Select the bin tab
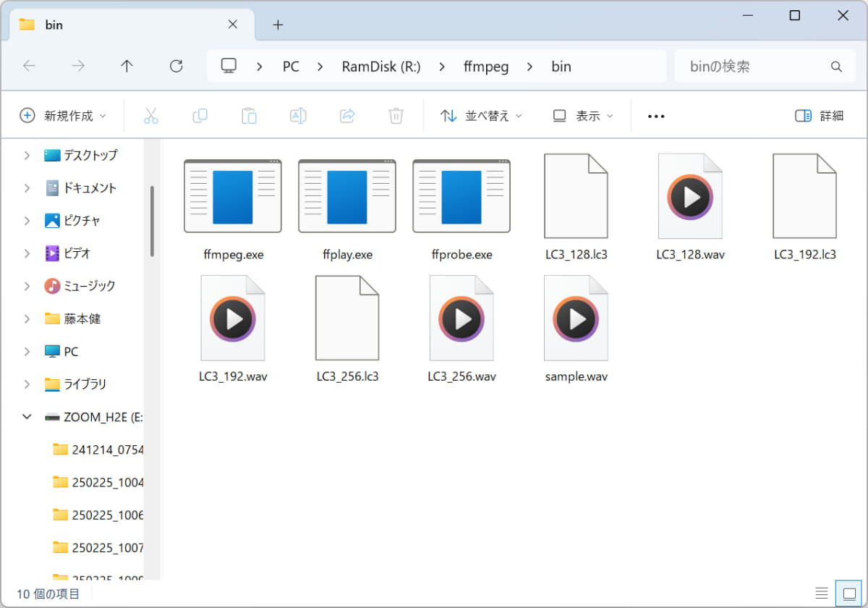This screenshot has width=868, height=608. (x=132, y=25)
